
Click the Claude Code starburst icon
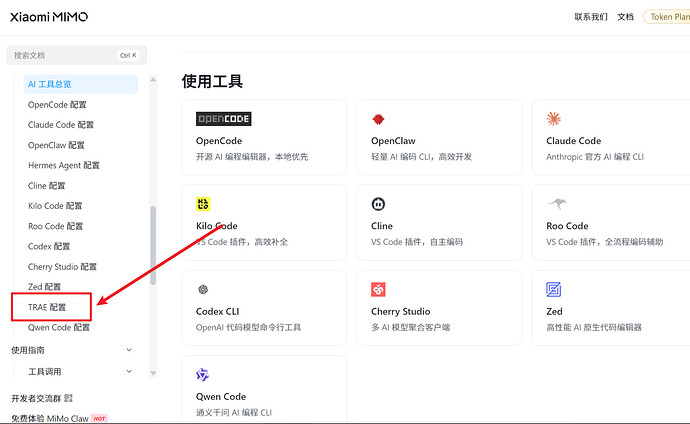pyautogui.click(x=554, y=119)
